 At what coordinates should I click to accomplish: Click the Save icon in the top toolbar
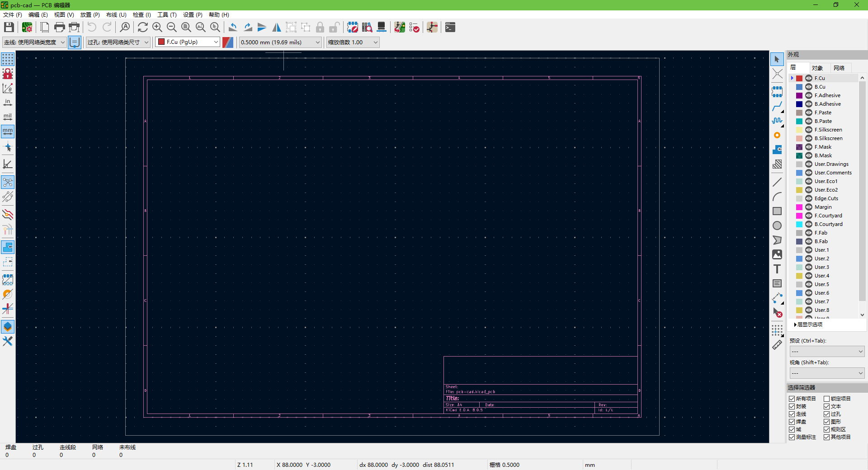(9, 28)
